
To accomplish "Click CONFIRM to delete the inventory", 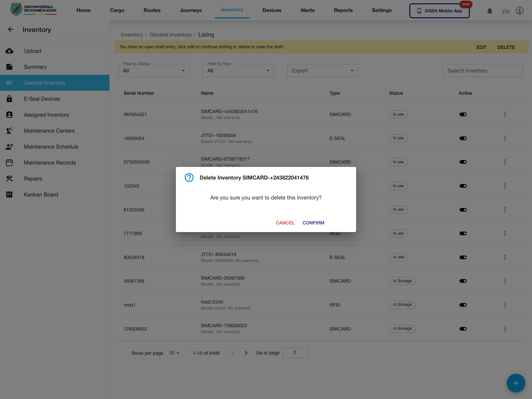I will (313, 223).
